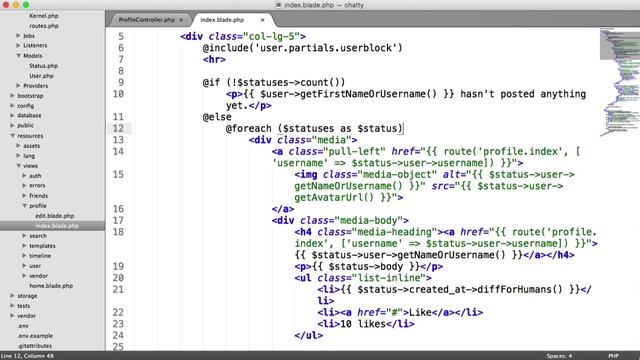Viewport: 640px width, 360px height.
Task: Click Line 12, Column 48 status text
Action: (x=27, y=356)
